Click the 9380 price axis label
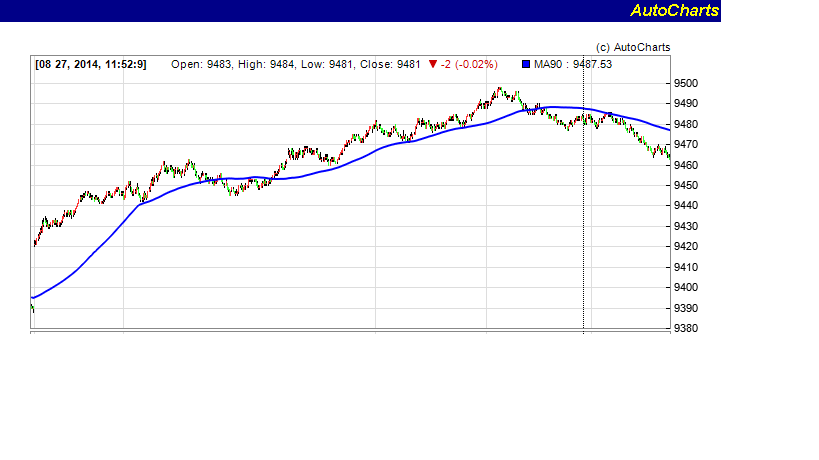The height and width of the screenshot is (460, 819). (686, 328)
